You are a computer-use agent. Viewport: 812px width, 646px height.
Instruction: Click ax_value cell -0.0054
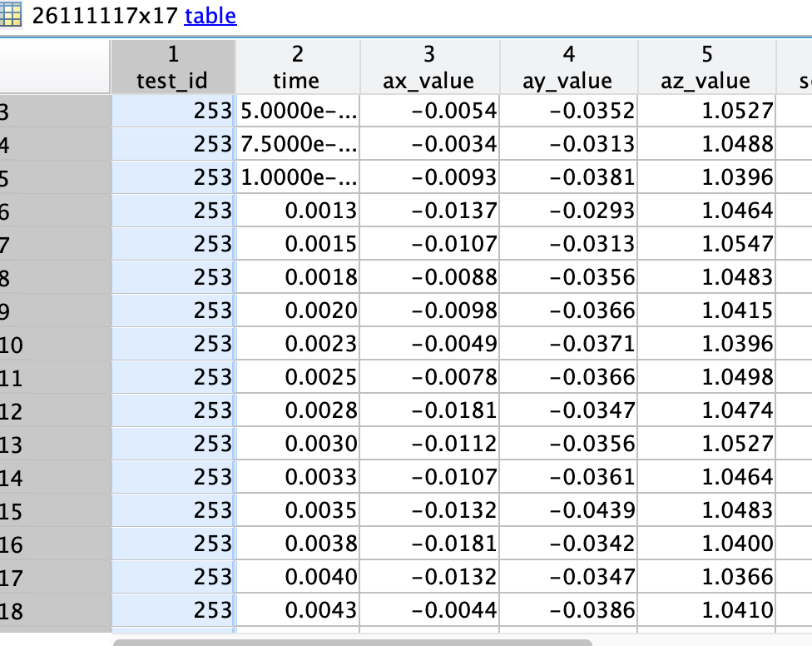pos(430,111)
